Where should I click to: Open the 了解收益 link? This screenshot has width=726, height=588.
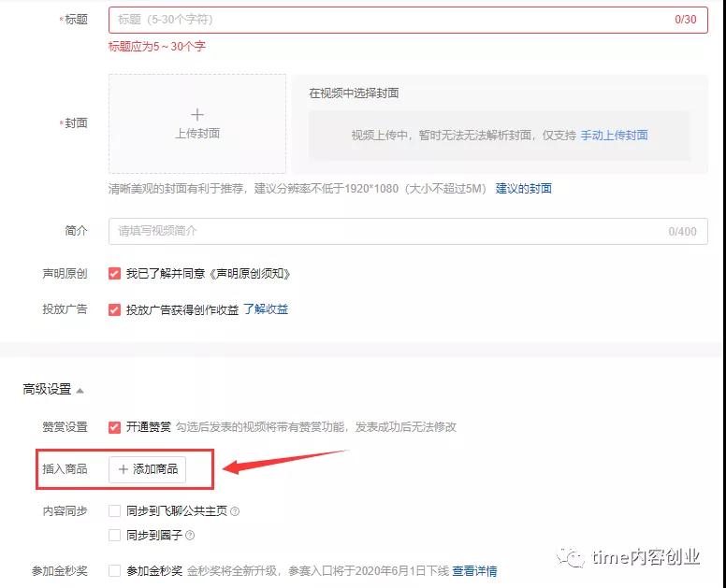(266, 309)
